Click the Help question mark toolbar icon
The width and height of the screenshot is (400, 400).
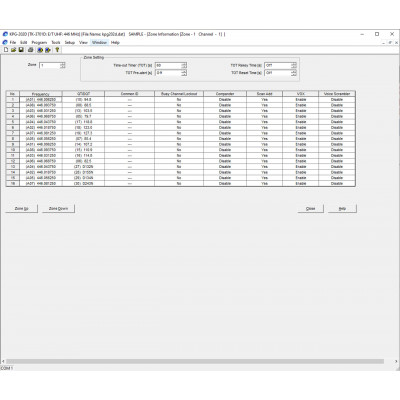57,50
